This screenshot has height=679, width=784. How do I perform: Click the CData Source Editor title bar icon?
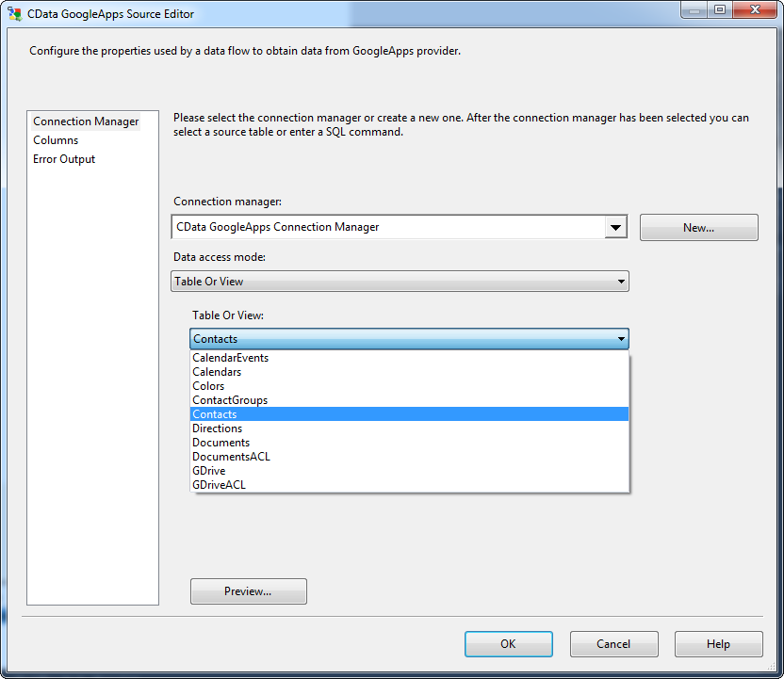pyautogui.click(x=15, y=14)
